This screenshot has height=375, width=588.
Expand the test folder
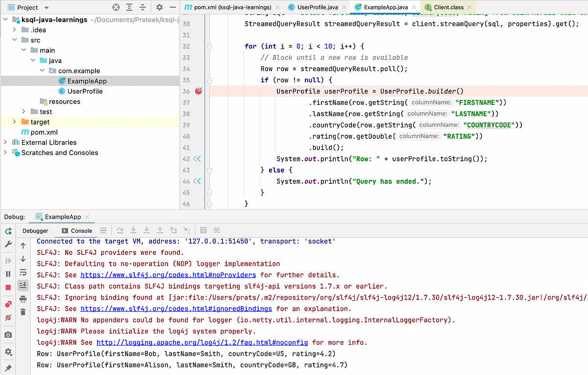coord(24,112)
